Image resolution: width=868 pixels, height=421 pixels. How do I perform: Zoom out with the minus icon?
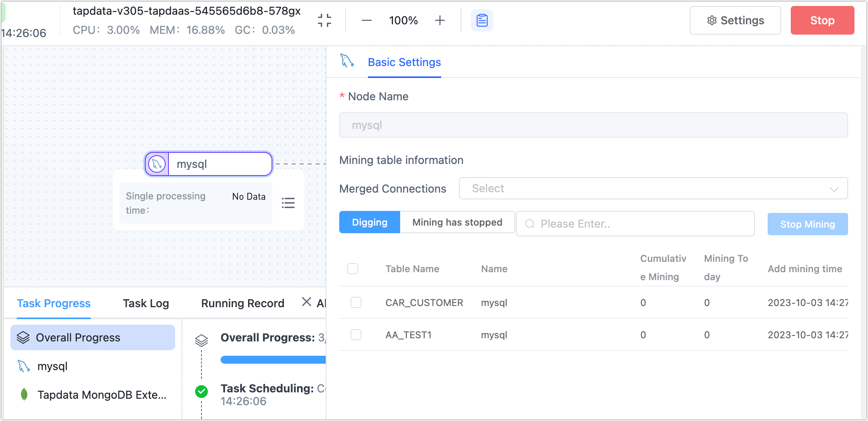tap(366, 20)
